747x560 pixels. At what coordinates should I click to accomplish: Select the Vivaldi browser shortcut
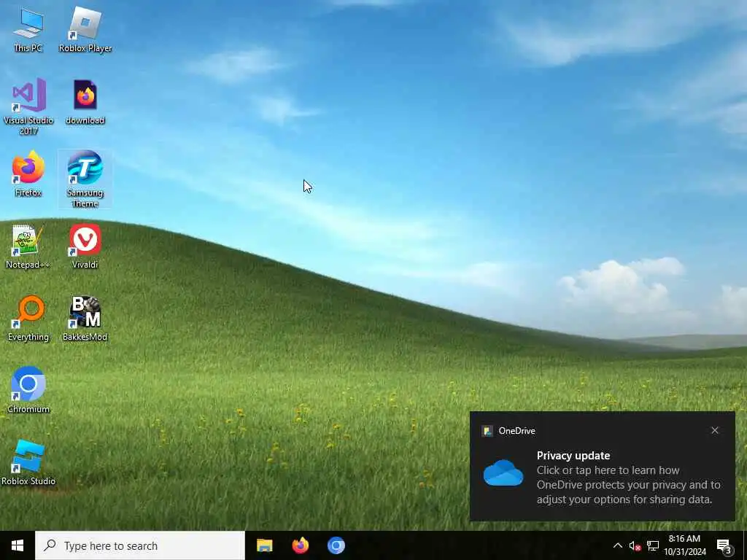85,246
